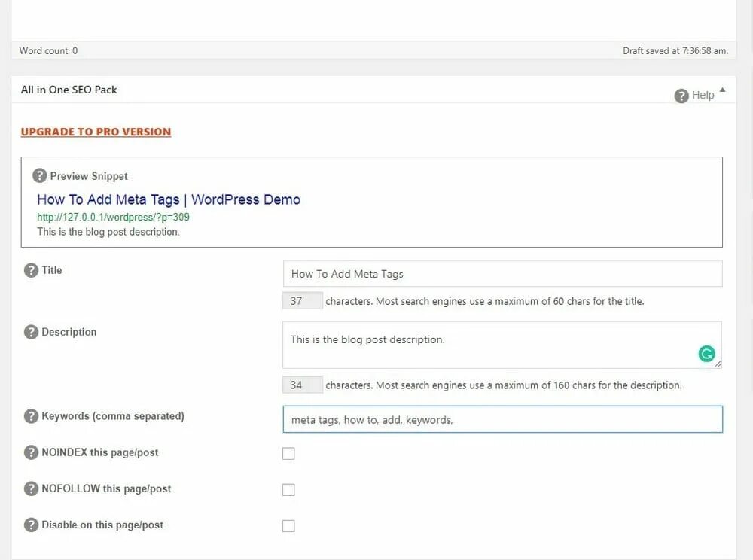Click the Keywords comma separated field

[x=502, y=420]
